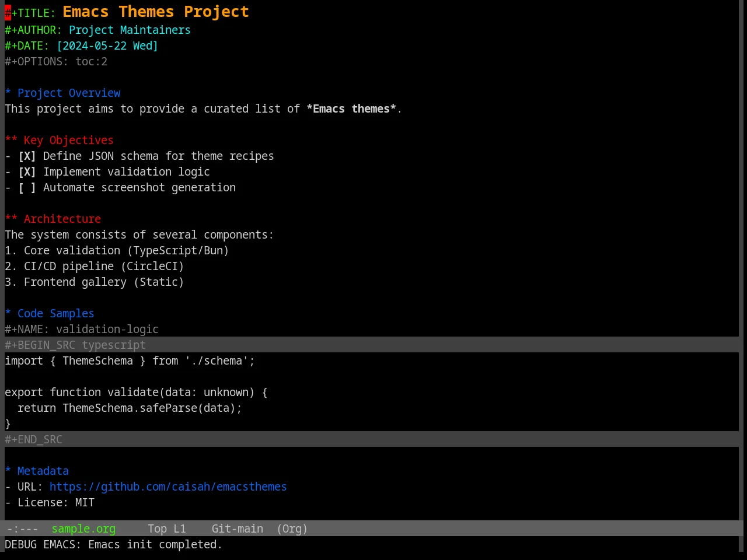Screen dimensions: 747x560
Task: Click the 'The system consists of several components:' line
Action: 139,235
